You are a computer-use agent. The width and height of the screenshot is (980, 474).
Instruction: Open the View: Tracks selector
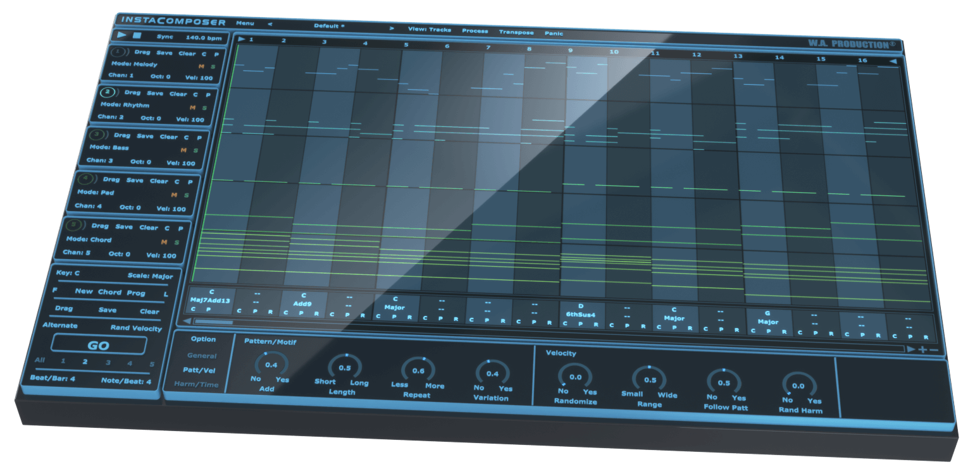pyautogui.click(x=430, y=28)
